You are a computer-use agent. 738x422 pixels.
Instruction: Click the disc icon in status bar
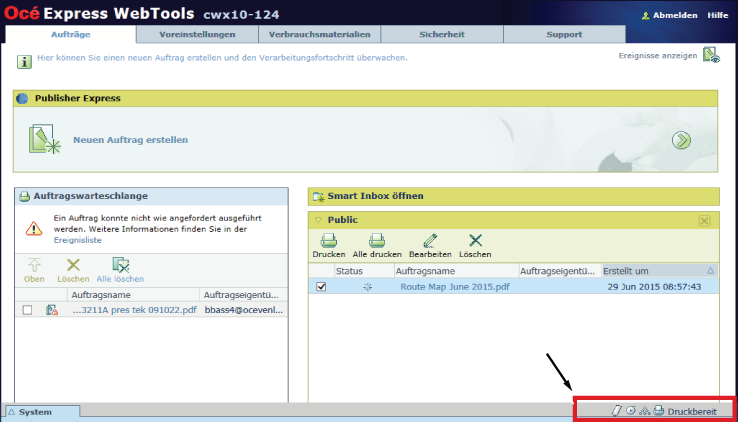(631, 411)
